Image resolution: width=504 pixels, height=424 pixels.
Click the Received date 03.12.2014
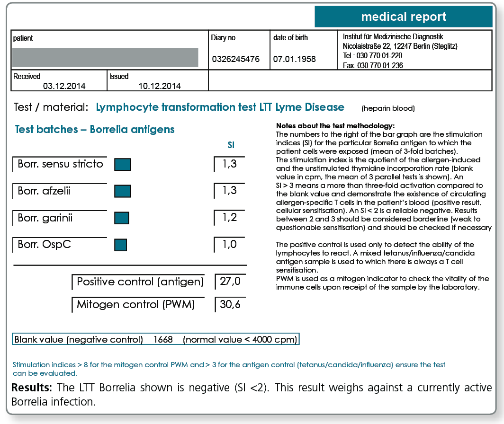[x=64, y=86]
